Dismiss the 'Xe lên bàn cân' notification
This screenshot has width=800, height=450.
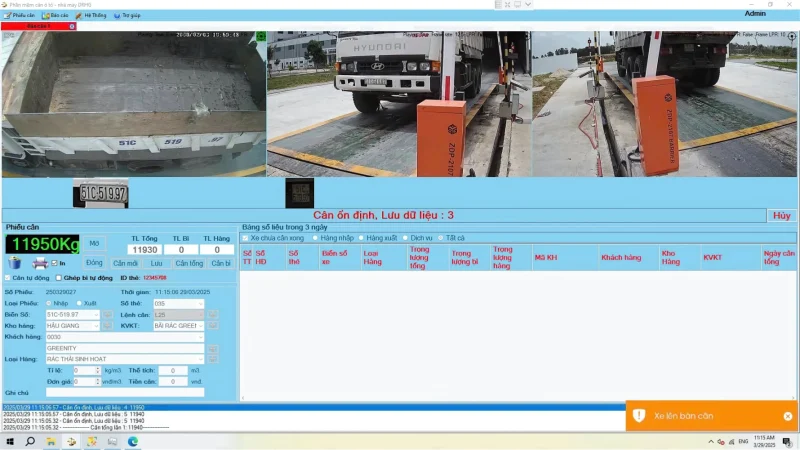(787, 416)
